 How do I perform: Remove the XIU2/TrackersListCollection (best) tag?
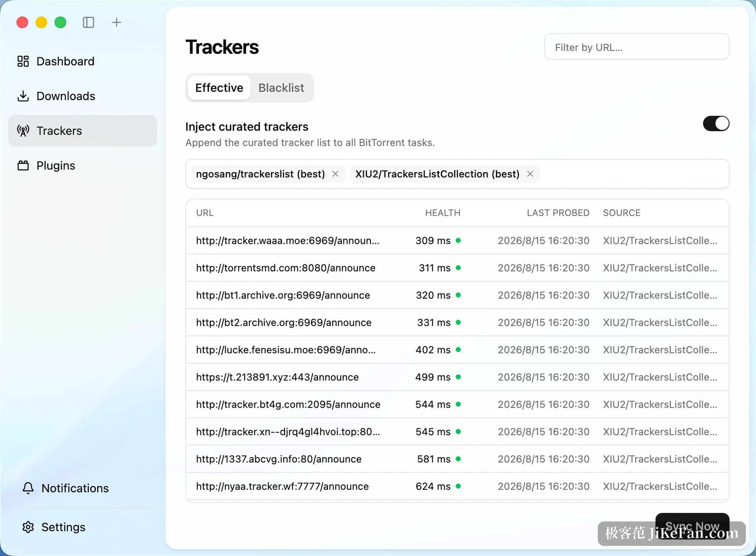pos(530,174)
